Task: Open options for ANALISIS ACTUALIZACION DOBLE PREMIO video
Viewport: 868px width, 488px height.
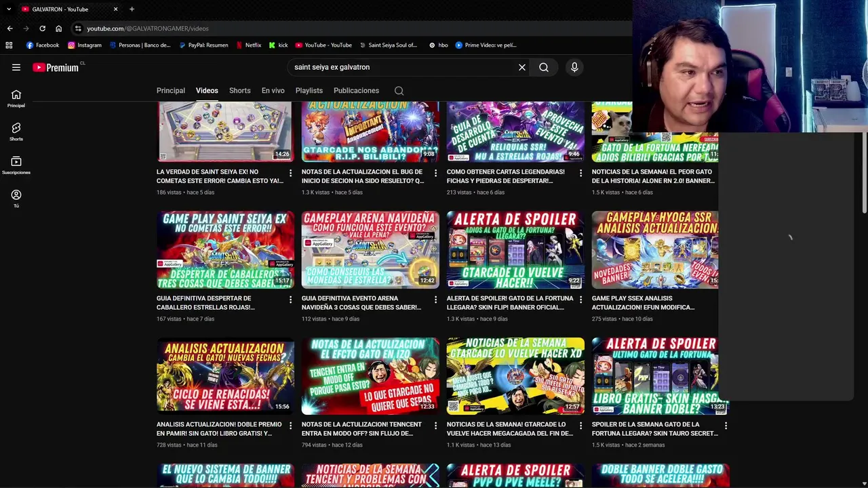Action: pos(290,426)
